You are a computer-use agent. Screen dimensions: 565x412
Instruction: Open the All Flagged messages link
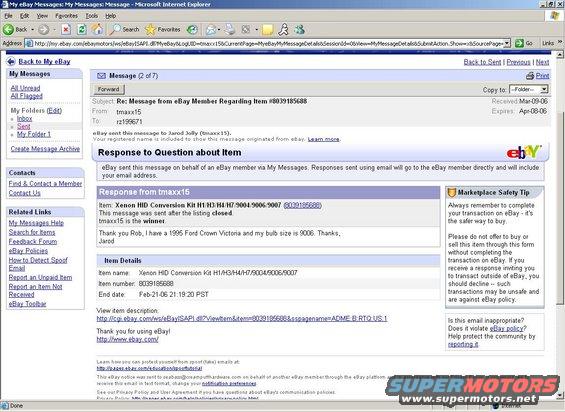coord(26,96)
